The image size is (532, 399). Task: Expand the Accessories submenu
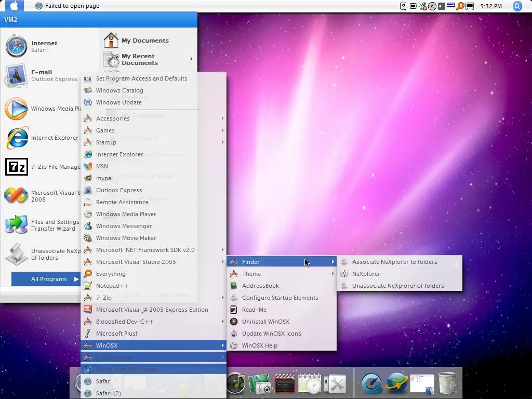tap(154, 118)
